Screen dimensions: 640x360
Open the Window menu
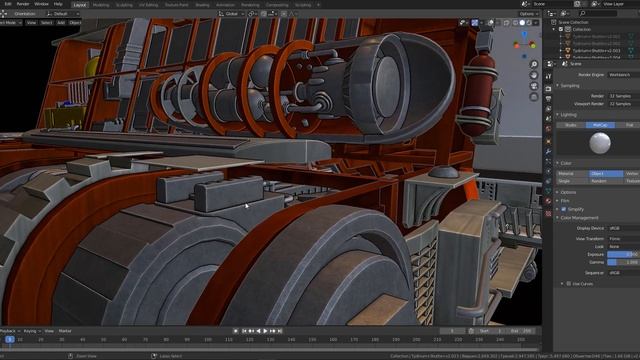pyautogui.click(x=41, y=4)
